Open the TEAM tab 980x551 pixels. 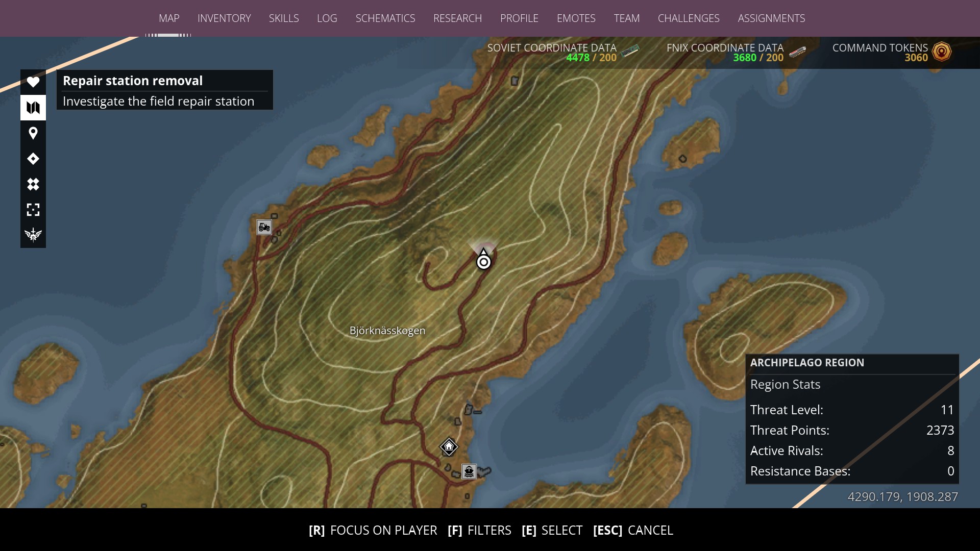point(627,18)
